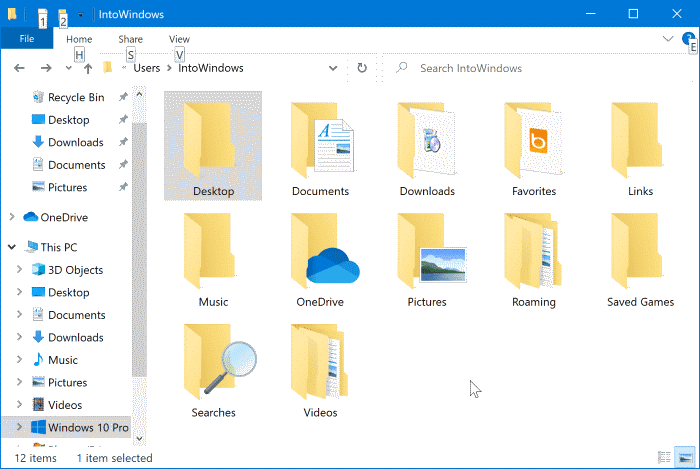This screenshot has width=700, height=469.
Task: Open the View ribbon tab
Action: tap(179, 39)
